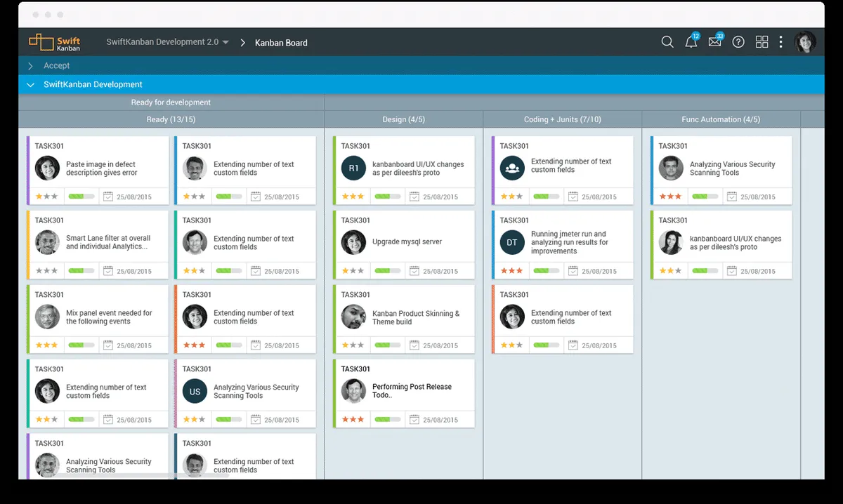Screen dimensions: 843x504
Task: Click assignee photo on Paste image card
Action: 48,168
